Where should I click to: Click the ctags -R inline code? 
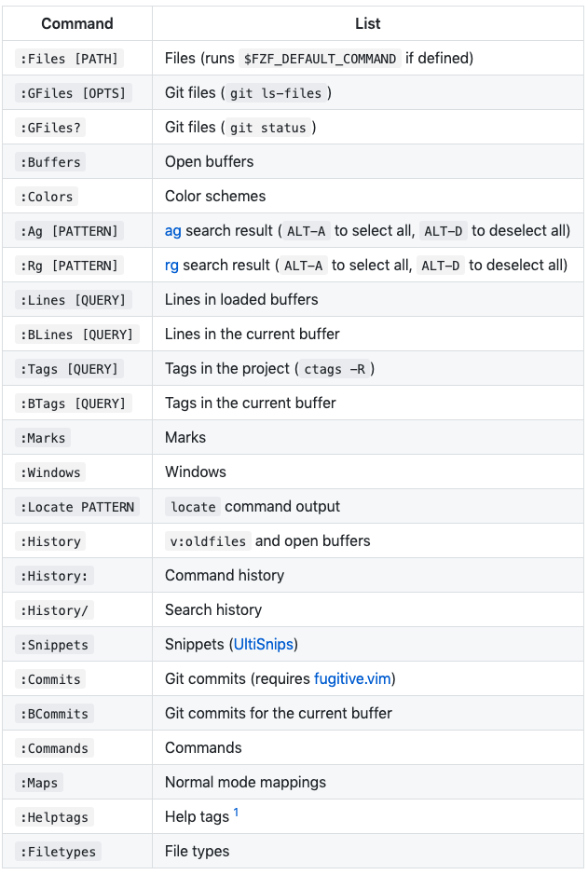coord(335,369)
